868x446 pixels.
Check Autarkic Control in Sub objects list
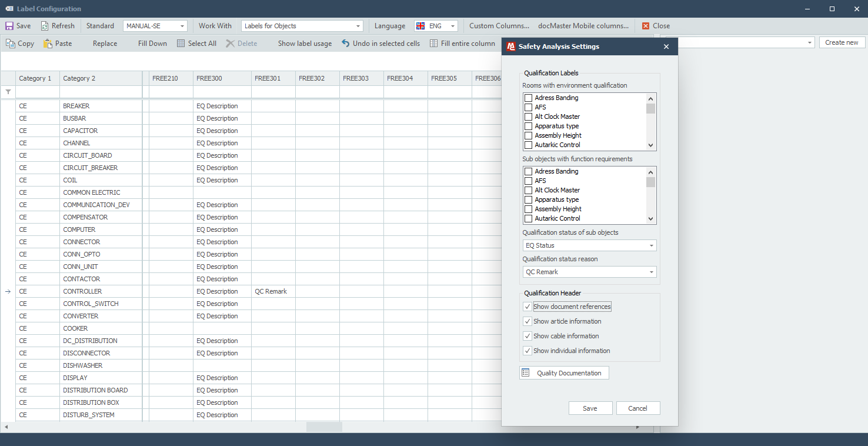tap(528, 218)
